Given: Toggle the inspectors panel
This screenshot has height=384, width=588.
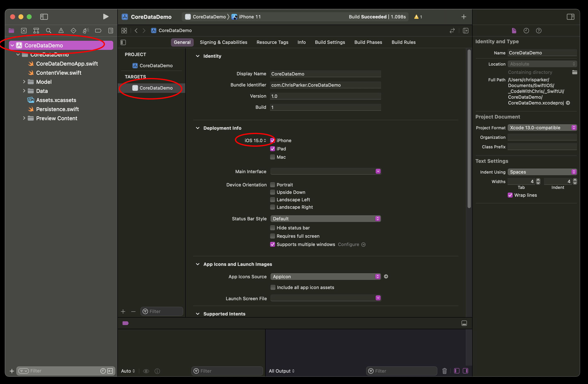Looking at the screenshot, I should tap(570, 17).
